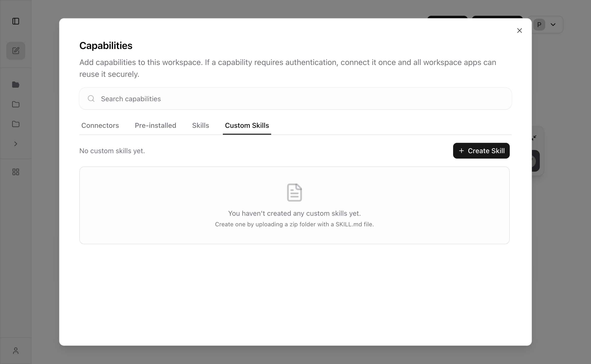
Task: Open the third folder icon in sidebar
Action: (x=16, y=124)
